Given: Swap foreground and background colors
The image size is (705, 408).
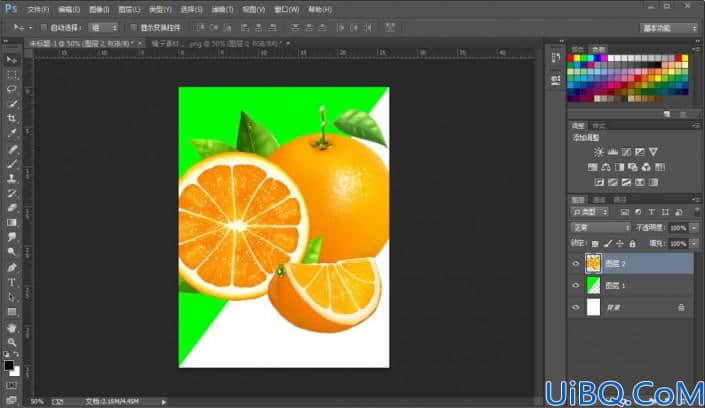Looking at the screenshot, I should tap(16, 354).
